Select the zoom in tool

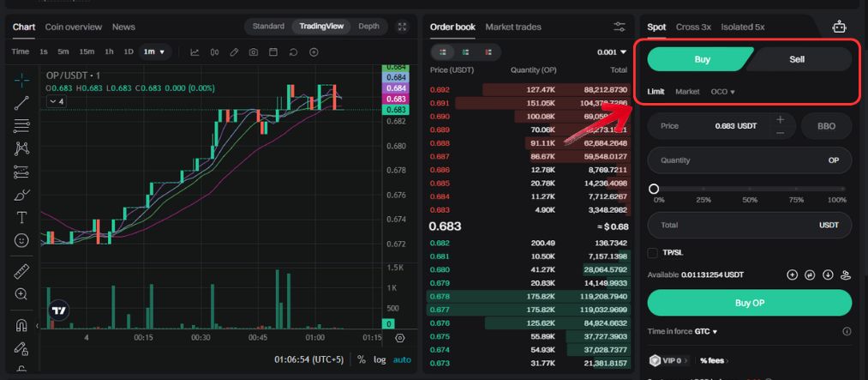pyautogui.click(x=21, y=294)
